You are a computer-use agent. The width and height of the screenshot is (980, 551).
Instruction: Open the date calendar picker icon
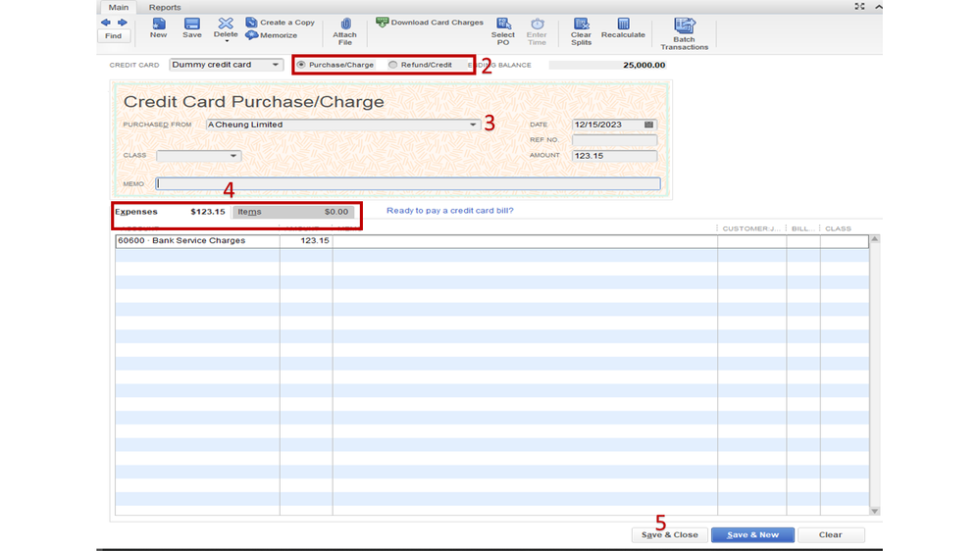[648, 125]
